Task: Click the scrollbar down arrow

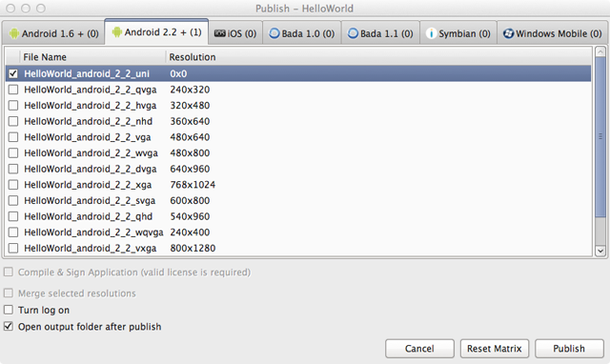Action: pyautogui.click(x=600, y=251)
